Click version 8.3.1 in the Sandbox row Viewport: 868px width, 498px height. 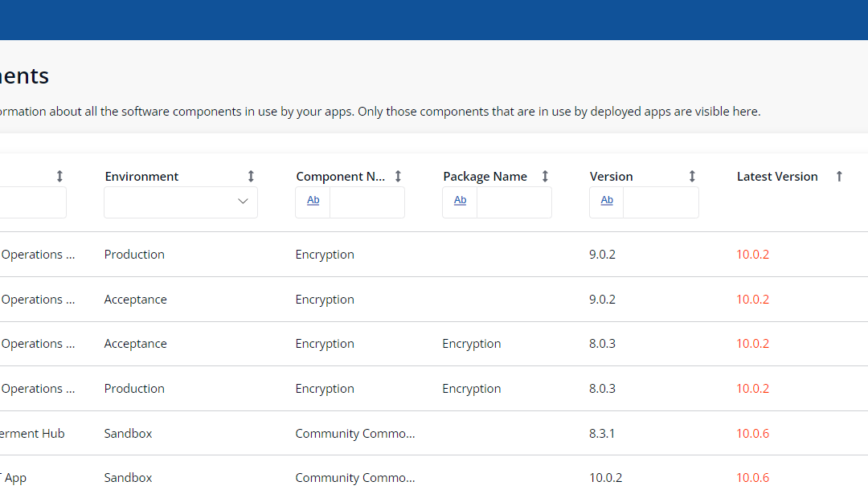point(602,433)
